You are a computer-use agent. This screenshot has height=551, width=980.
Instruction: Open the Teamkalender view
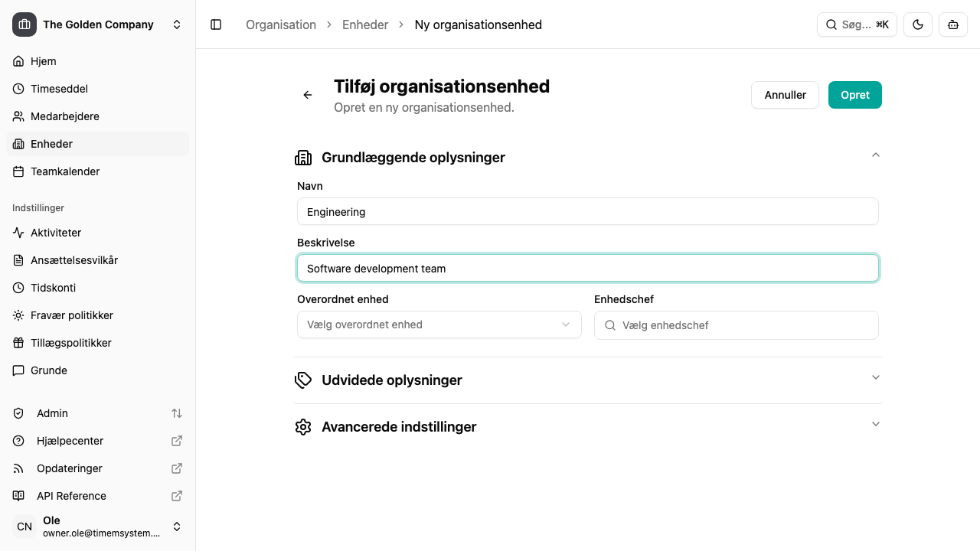pyautogui.click(x=65, y=171)
